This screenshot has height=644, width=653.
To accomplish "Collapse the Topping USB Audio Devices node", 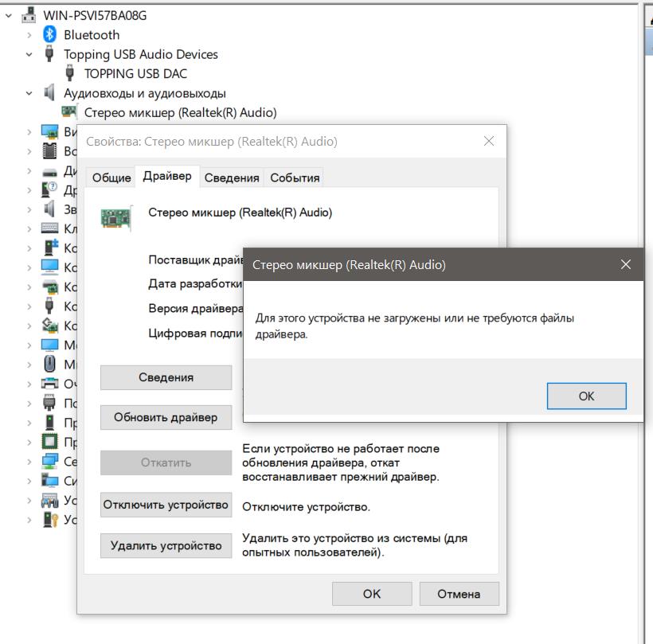I will 29,54.
